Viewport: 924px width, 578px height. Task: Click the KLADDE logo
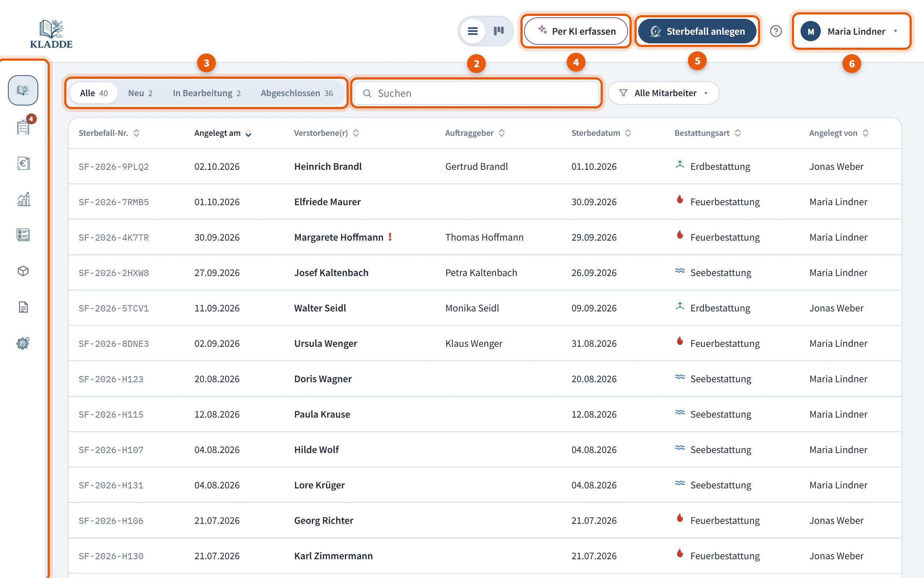pyautogui.click(x=51, y=34)
